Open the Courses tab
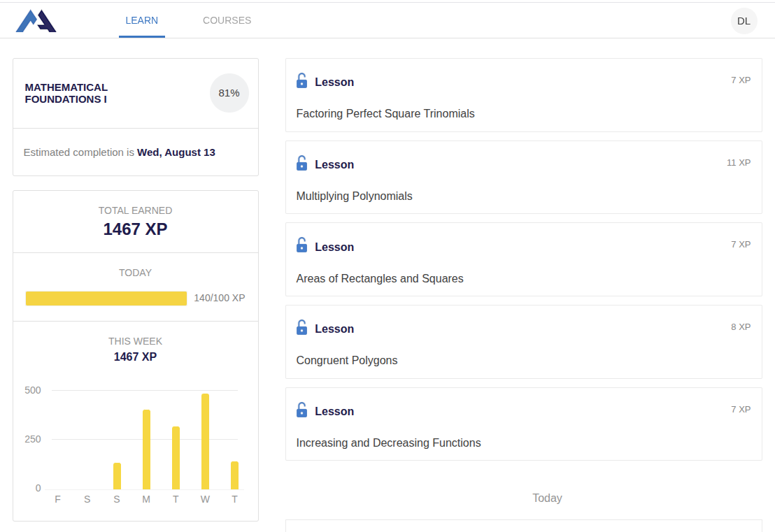This screenshot has height=532, width=775. (x=227, y=21)
